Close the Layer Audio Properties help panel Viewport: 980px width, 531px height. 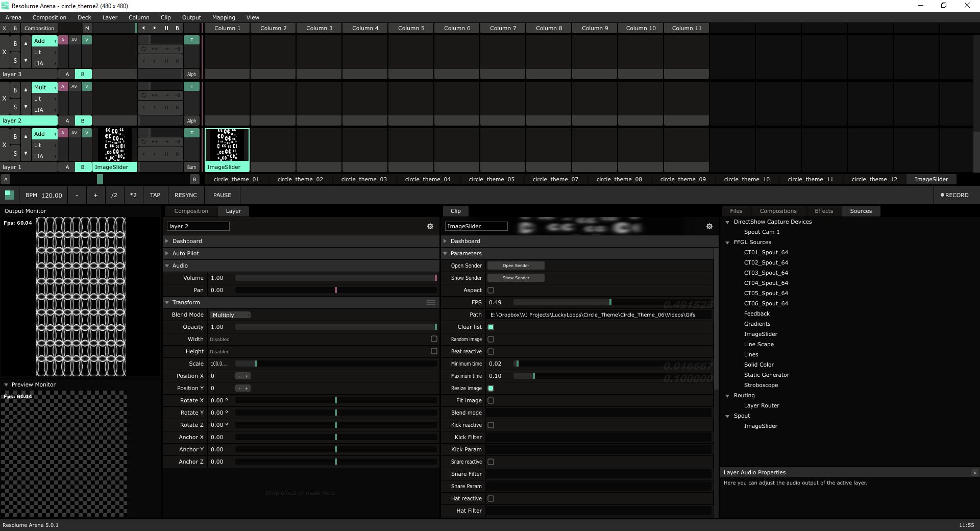pyautogui.click(x=974, y=473)
